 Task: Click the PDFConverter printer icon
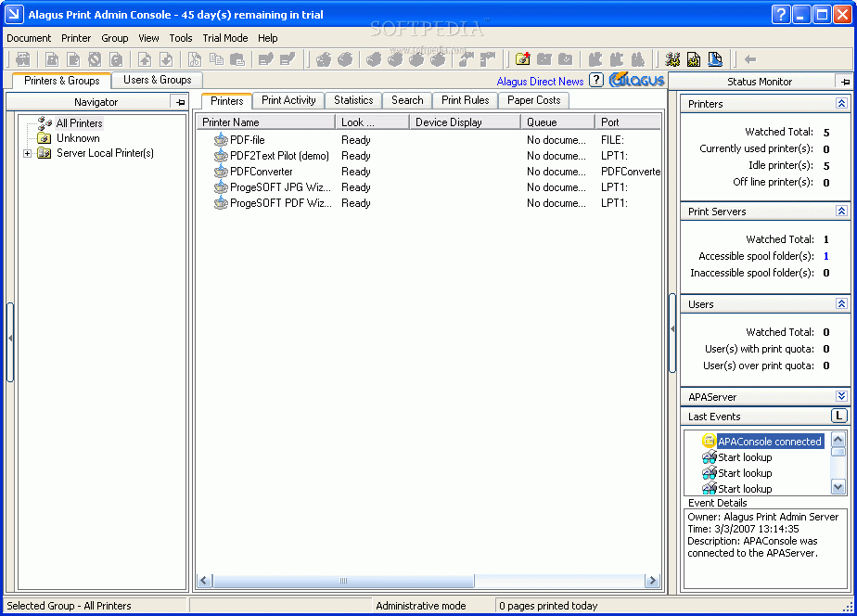(221, 171)
